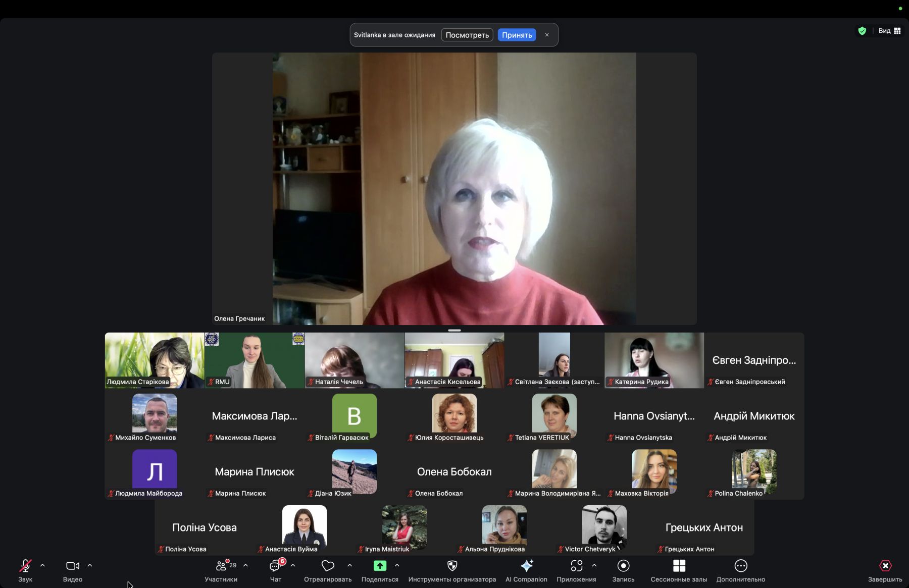The image size is (909, 588).
Task: Click the React heart icon
Action: coord(328,566)
